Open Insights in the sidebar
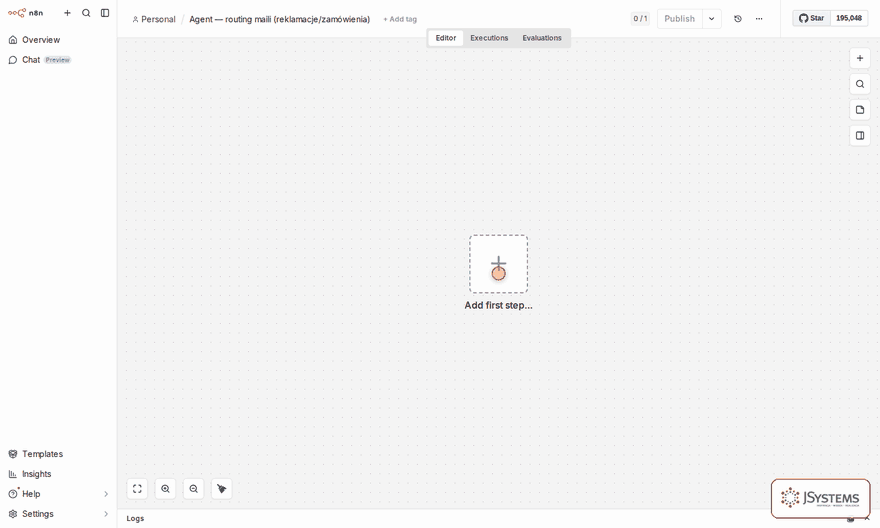Image resolution: width=880 pixels, height=528 pixels. pos(58,474)
